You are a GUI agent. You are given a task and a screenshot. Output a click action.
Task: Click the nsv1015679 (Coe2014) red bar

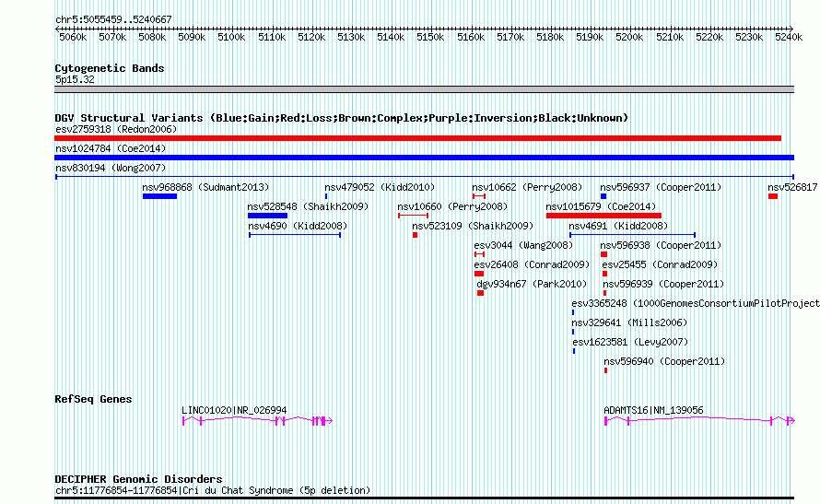click(x=603, y=216)
